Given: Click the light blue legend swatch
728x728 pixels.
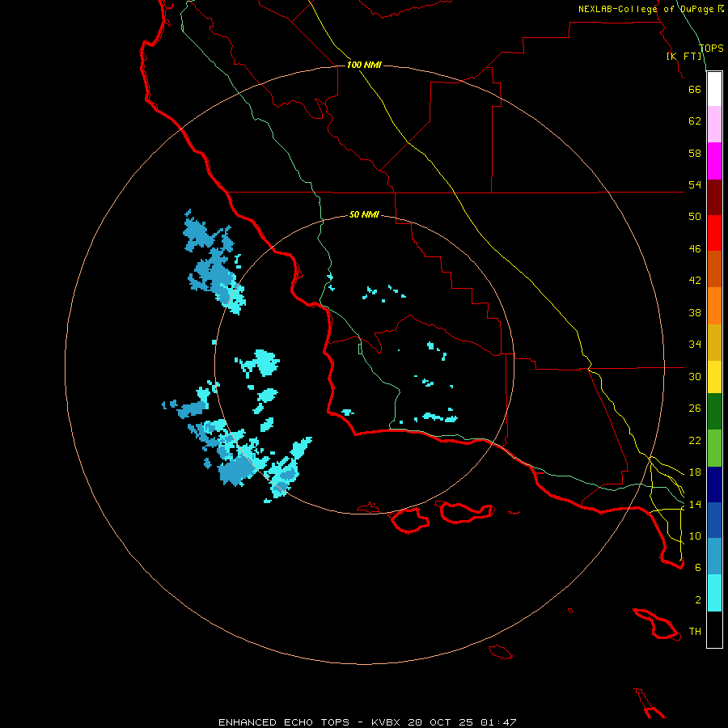Looking at the screenshot, I should [x=714, y=557].
